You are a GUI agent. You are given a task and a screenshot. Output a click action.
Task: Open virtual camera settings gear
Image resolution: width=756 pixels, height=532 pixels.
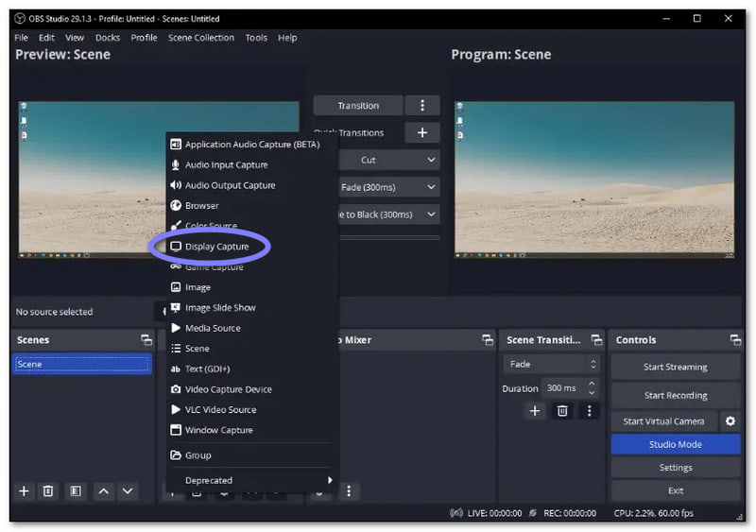(x=730, y=421)
